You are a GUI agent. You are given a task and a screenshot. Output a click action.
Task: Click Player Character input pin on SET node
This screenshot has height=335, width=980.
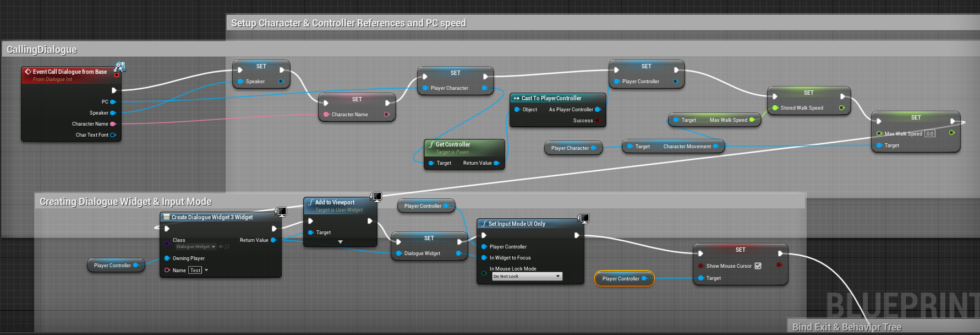[425, 88]
